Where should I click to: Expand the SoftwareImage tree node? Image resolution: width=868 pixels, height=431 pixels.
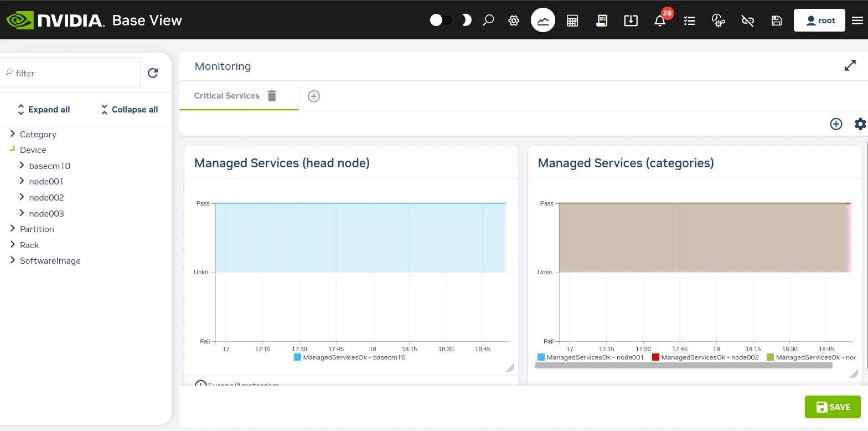point(12,260)
